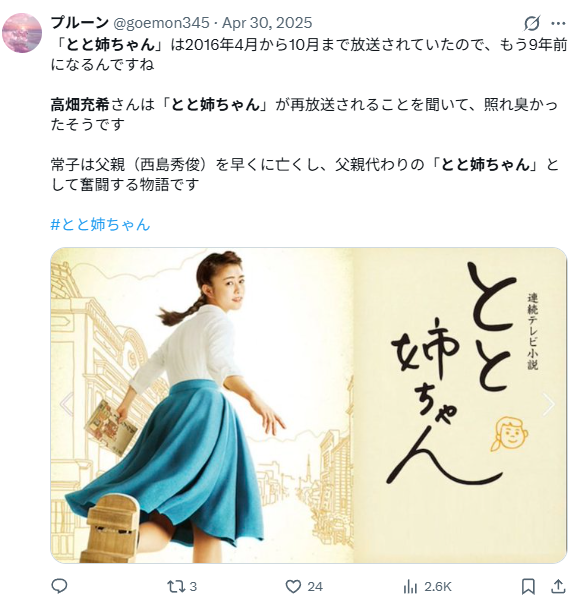Click bold 高畑充希 name in tweet
Screen dimensions: 577x602
(80, 104)
